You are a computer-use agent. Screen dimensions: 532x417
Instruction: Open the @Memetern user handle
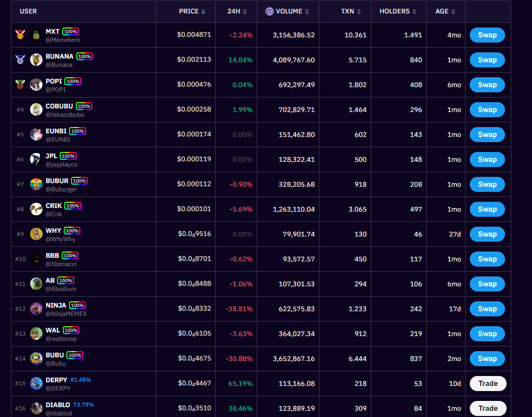tap(60, 40)
